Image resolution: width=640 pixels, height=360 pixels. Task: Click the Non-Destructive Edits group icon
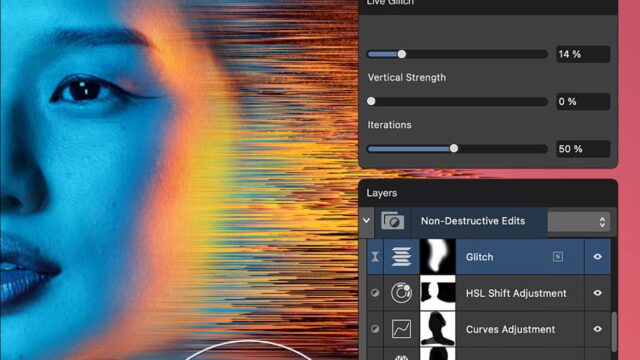pos(393,221)
